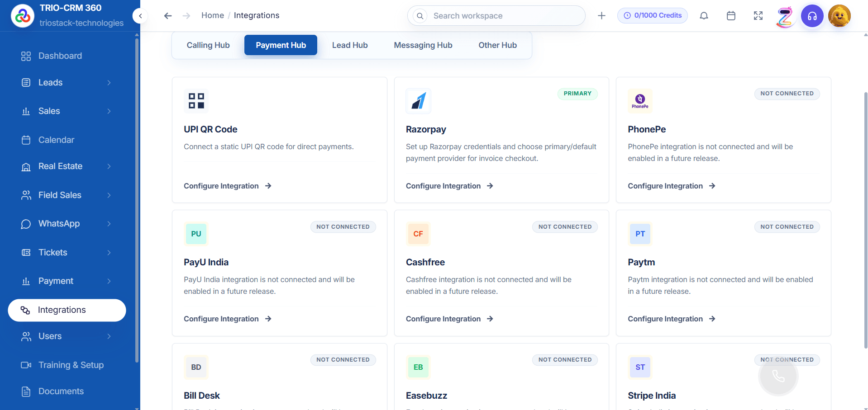Click the Home breadcrumb link
Image resolution: width=868 pixels, height=410 pixels.
tap(213, 15)
